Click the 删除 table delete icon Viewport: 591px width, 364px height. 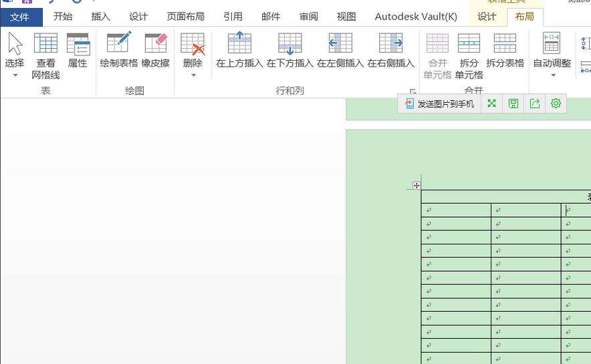193,45
